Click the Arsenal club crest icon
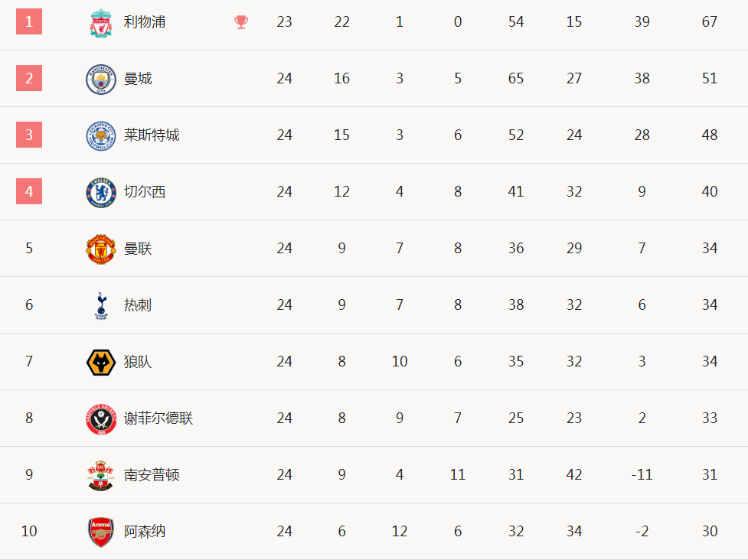 pyautogui.click(x=100, y=532)
